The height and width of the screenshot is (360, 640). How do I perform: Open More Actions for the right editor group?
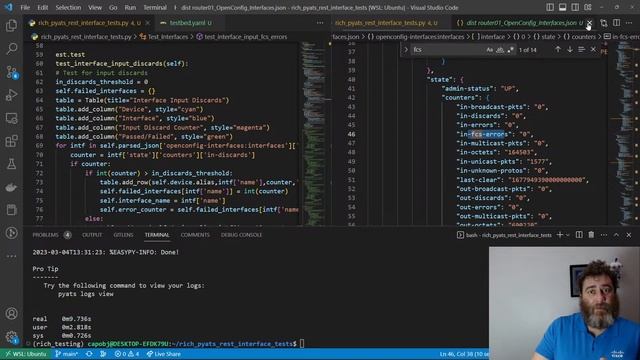629,23
